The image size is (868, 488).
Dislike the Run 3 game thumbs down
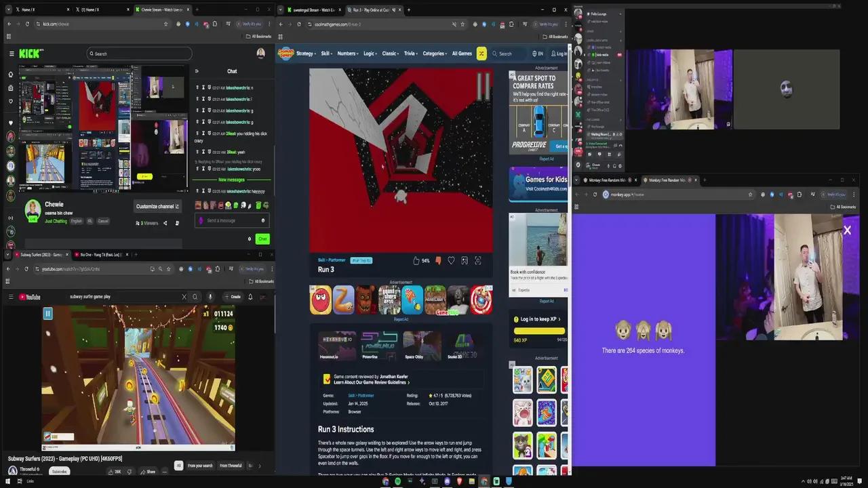click(x=438, y=260)
